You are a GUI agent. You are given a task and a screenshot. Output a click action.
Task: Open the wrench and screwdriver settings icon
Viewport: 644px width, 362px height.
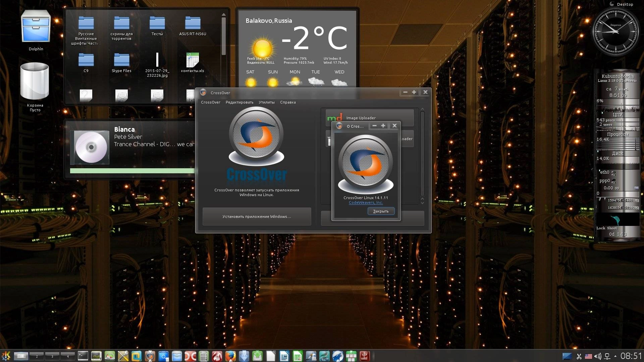tap(123, 356)
